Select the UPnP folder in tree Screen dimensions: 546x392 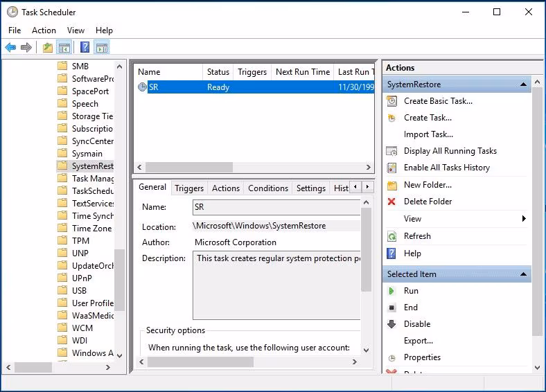tap(82, 278)
